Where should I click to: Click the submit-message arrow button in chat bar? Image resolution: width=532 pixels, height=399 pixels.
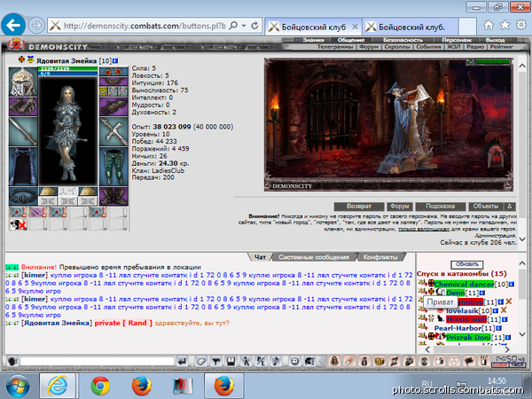coord(182,362)
